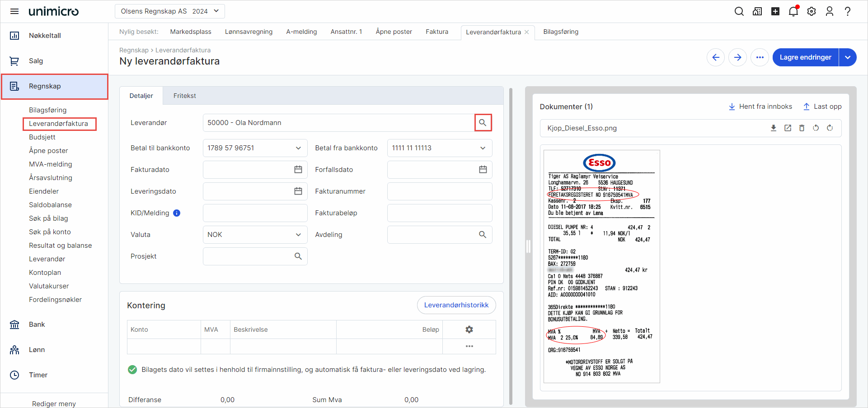The width and height of the screenshot is (868, 408).
Task: Open the Olsens Regnskap AS company selector
Action: tap(169, 11)
